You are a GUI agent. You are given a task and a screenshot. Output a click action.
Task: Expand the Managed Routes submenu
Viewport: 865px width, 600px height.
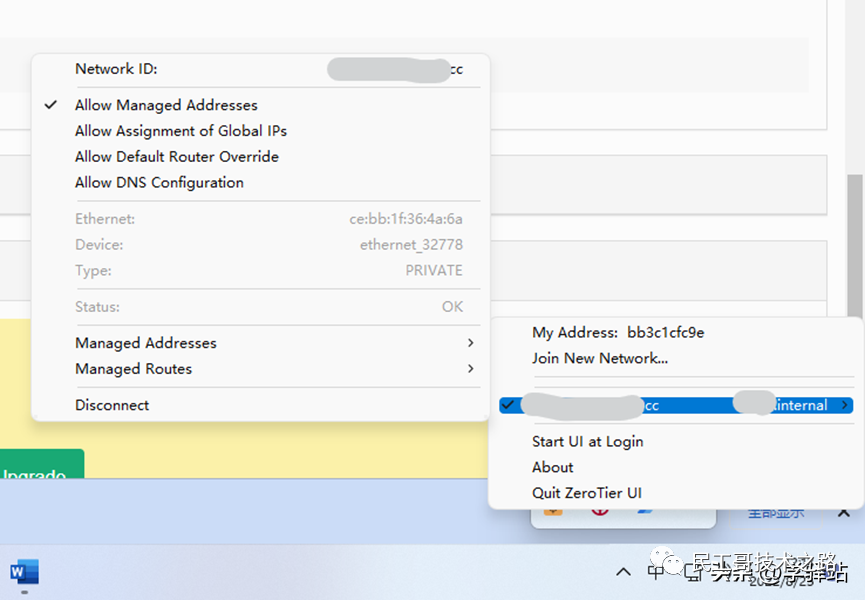coord(260,368)
